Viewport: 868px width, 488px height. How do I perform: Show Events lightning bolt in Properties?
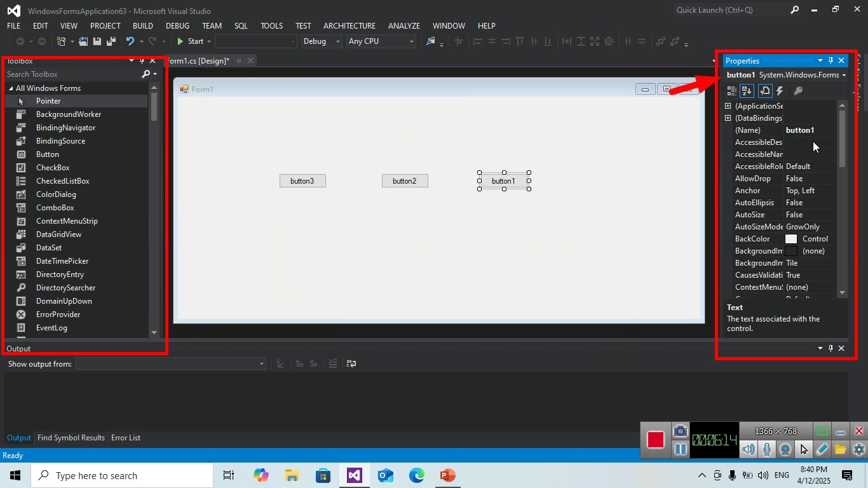(x=780, y=91)
